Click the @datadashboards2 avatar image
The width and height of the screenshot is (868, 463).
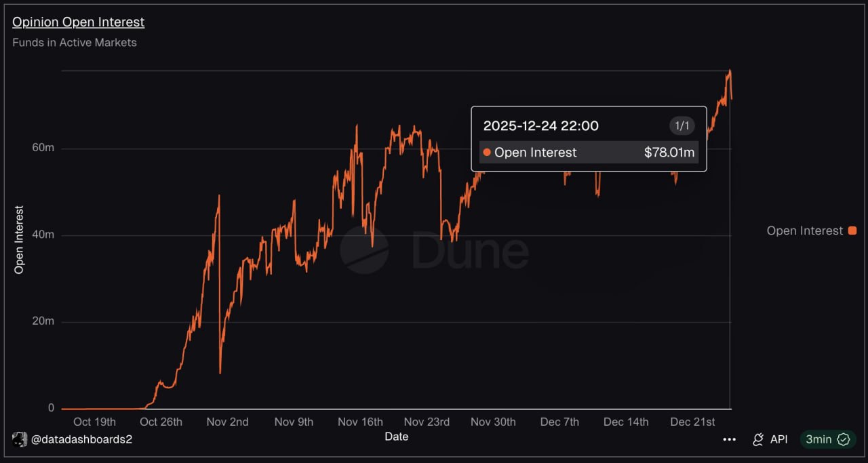pos(20,439)
